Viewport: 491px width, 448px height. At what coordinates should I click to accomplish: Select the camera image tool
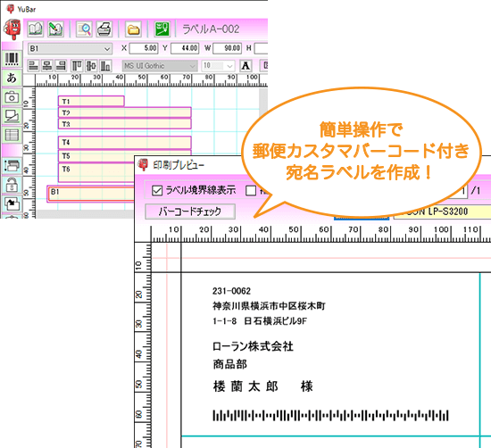[12, 97]
